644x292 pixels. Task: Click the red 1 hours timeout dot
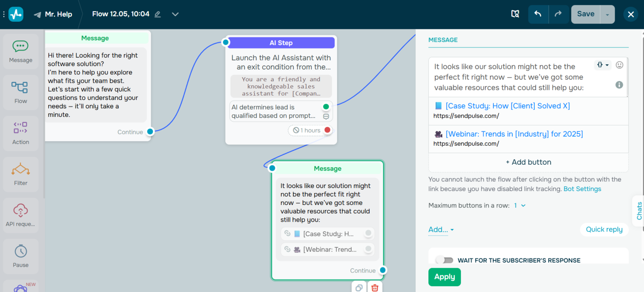point(328,130)
